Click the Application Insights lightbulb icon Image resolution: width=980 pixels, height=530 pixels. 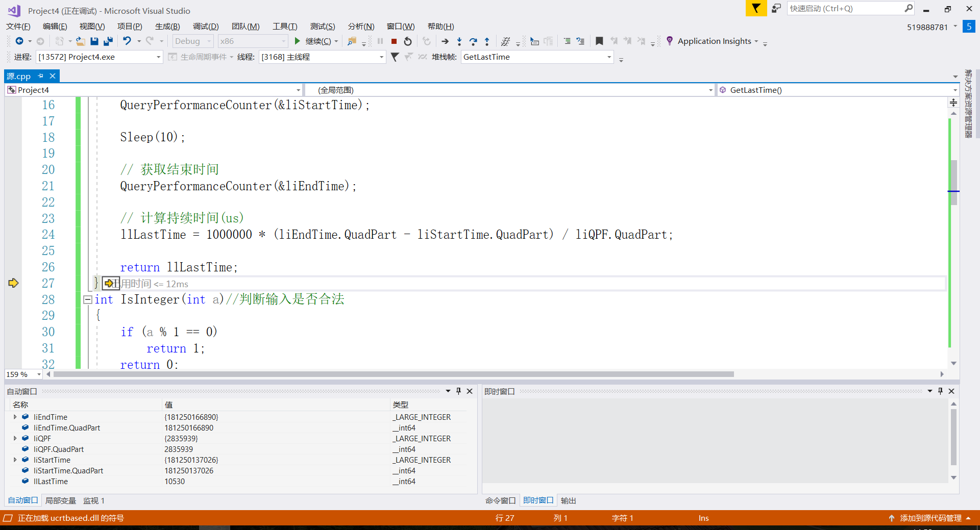click(670, 41)
